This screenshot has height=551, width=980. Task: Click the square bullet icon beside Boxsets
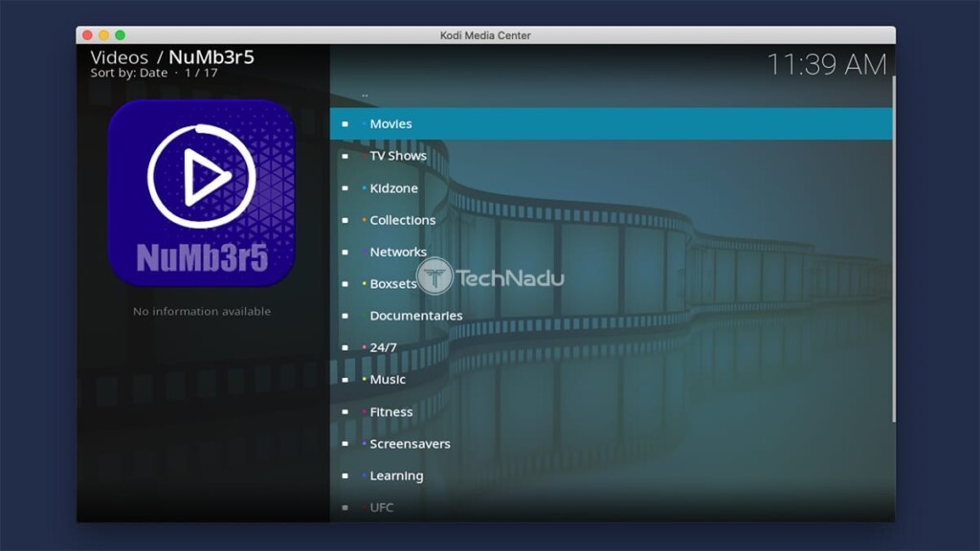345,283
